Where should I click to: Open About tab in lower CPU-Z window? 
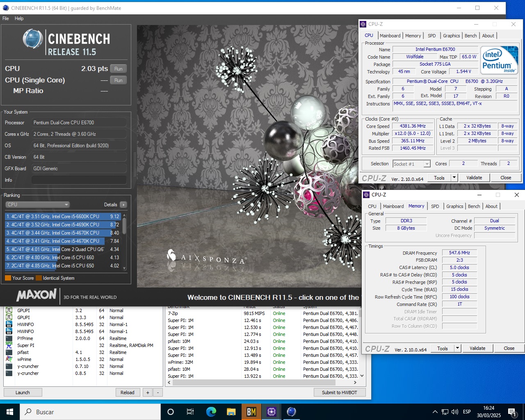(x=491, y=206)
